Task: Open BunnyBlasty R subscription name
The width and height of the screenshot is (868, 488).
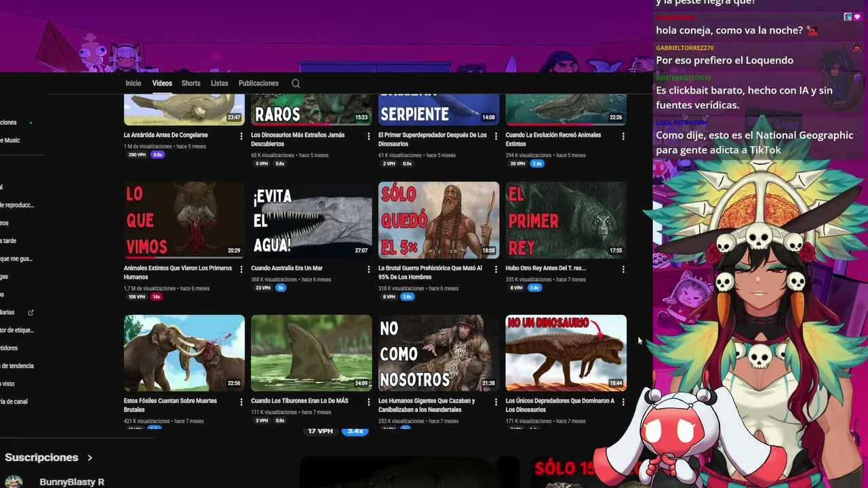Action: coord(72,482)
